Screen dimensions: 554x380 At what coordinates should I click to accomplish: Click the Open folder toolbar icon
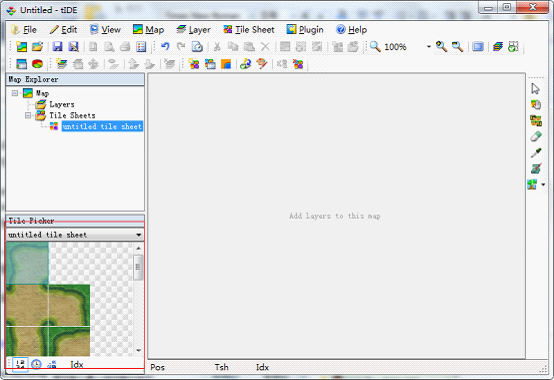(x=37, y=46)
